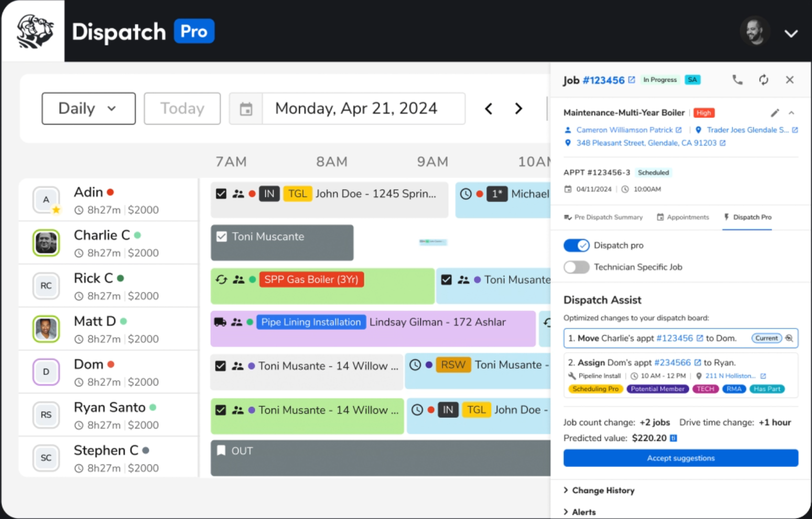Click the Scheduling Pro tag
Screen dimensions: 812x519
[596, 389]
